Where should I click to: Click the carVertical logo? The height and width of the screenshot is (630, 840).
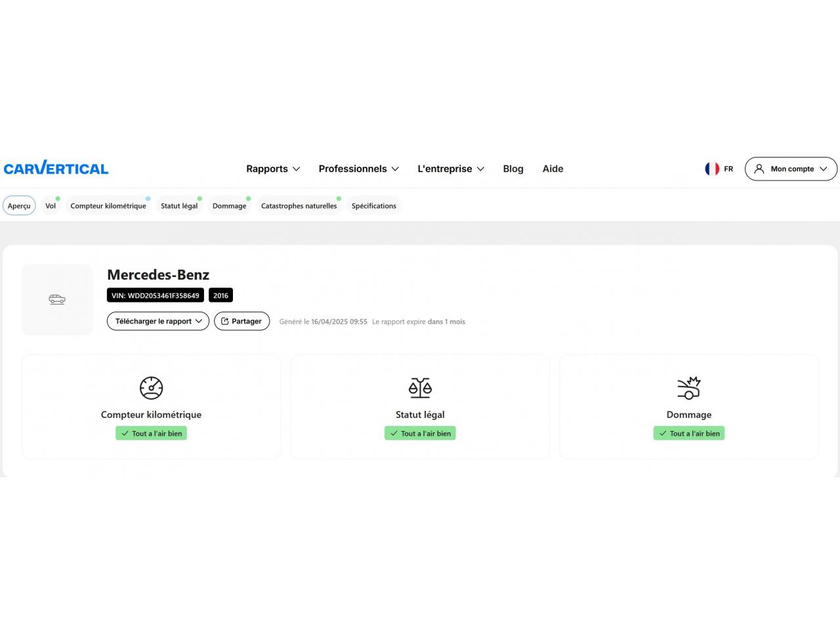(56, 169)
